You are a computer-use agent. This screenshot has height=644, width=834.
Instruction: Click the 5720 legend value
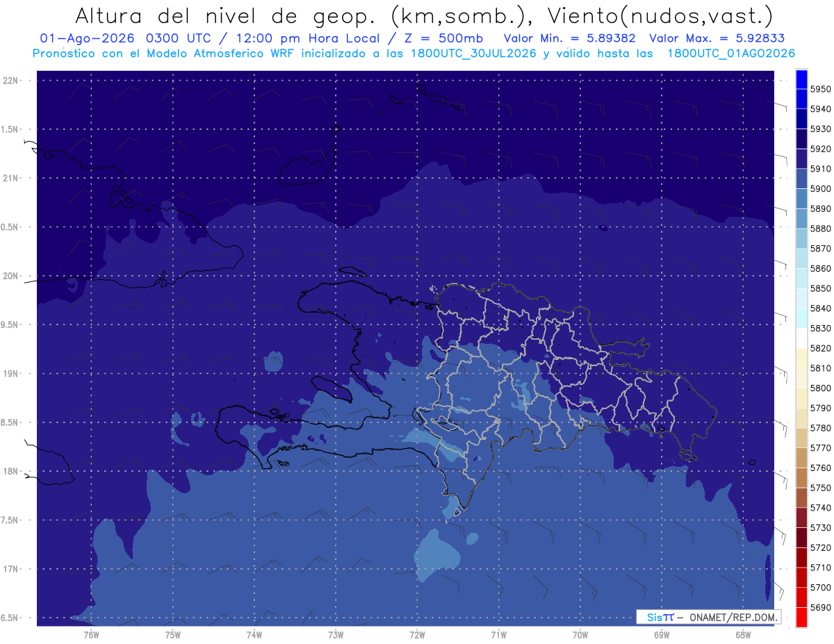pos(821,547)
